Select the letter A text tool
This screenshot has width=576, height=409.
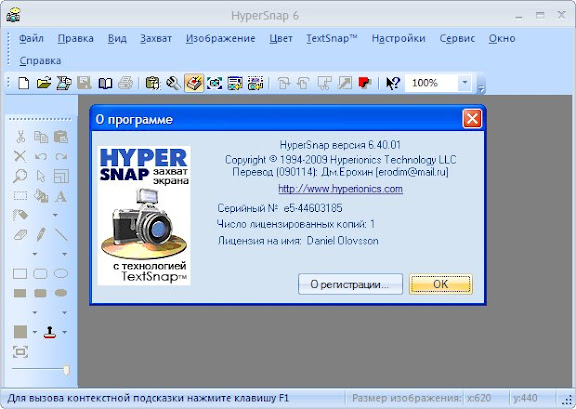pos(61,196)
